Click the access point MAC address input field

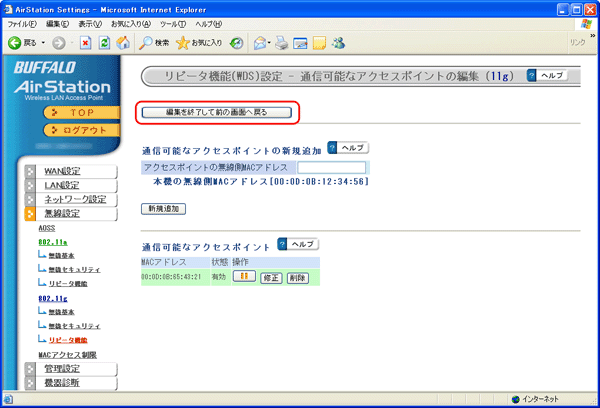332,168
